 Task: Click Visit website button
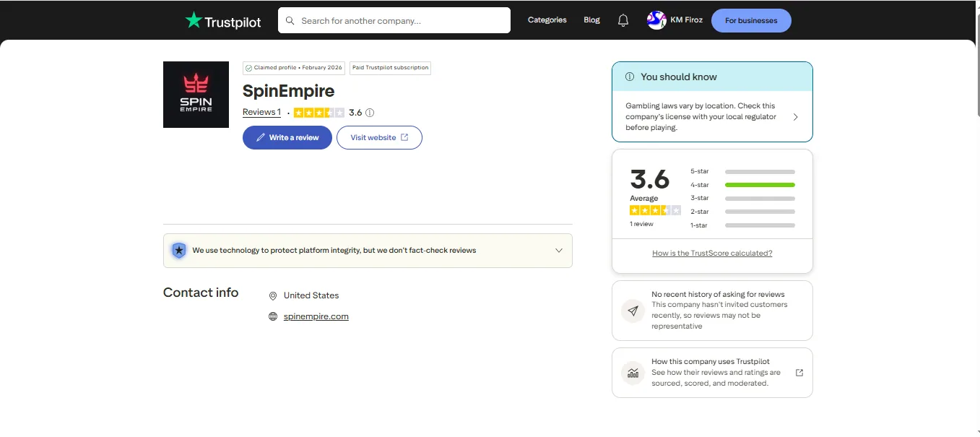[379, 137]
